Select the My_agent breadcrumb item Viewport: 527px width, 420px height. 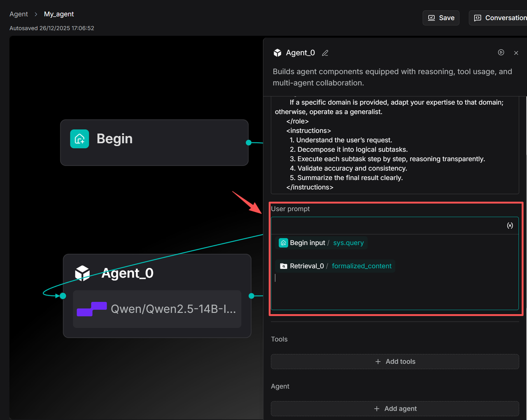coord(59,14)
